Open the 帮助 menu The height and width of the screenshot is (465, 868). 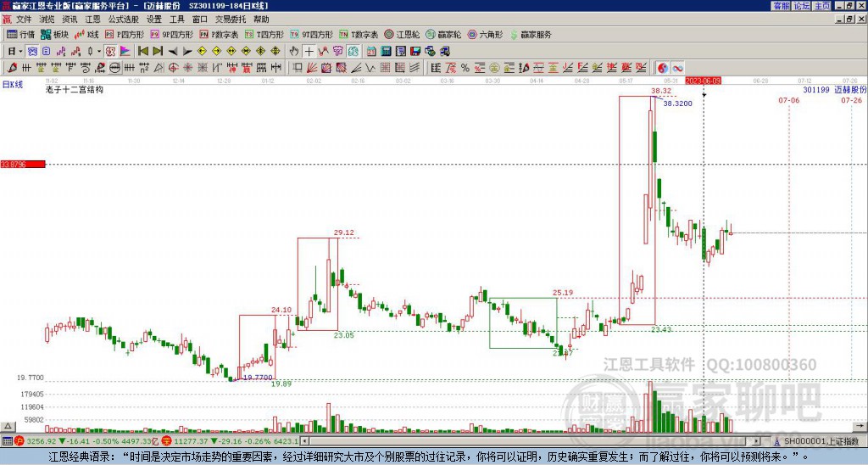pyautogui.click(x=261, y=20)
